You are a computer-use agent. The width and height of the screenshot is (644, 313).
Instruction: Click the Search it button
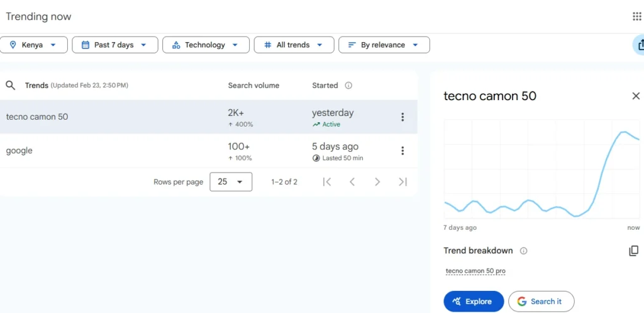541,302
